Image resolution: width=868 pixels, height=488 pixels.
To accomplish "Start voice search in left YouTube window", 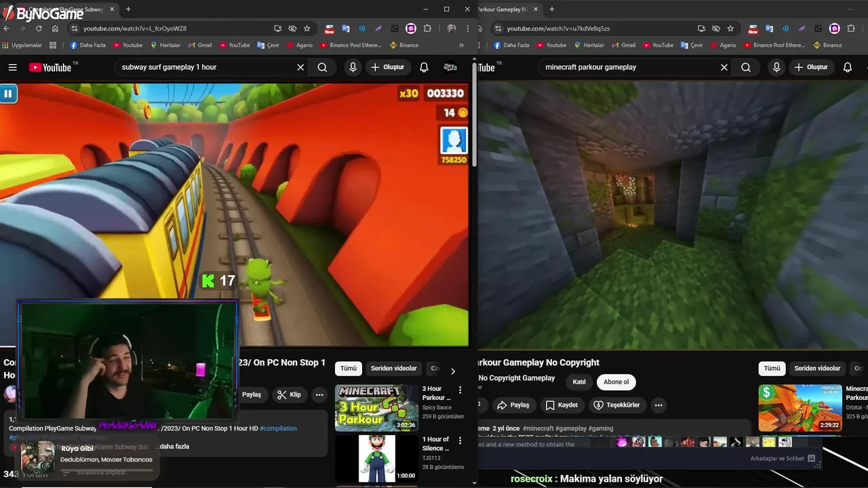I will 353,67.
